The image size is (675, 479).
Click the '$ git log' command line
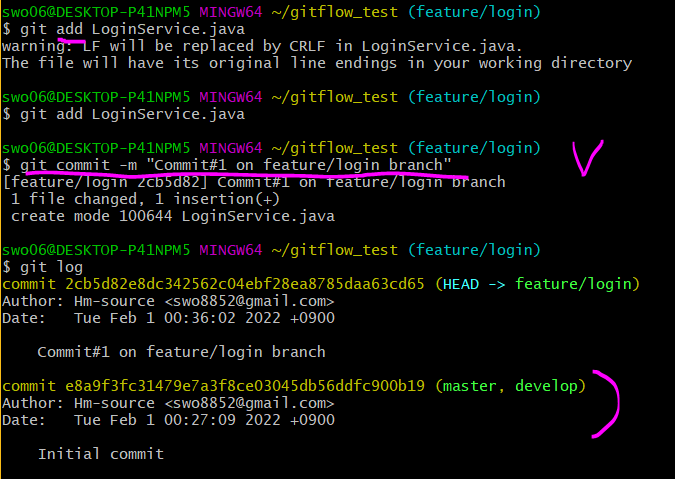(x=42, y=267)
